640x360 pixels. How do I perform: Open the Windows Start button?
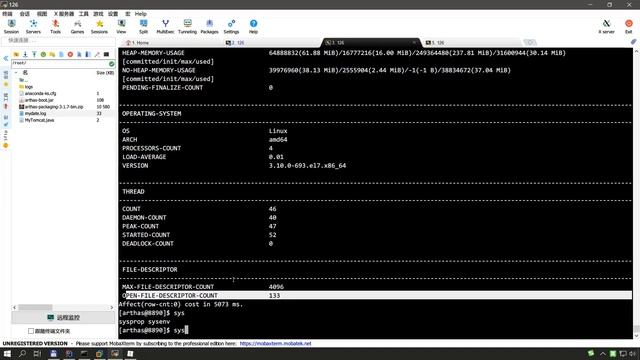7,353
